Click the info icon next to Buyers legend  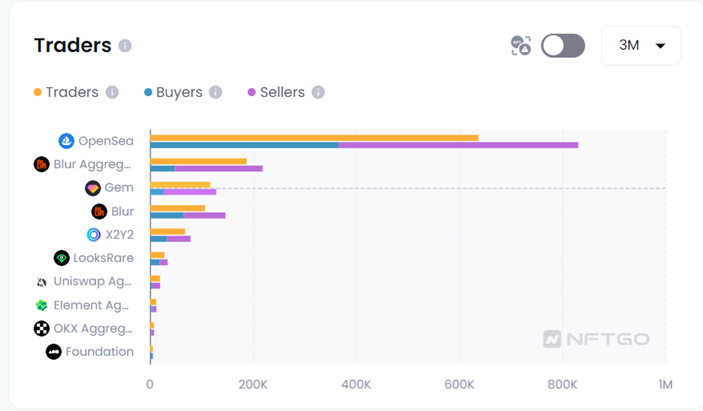[x=215, y=92]
